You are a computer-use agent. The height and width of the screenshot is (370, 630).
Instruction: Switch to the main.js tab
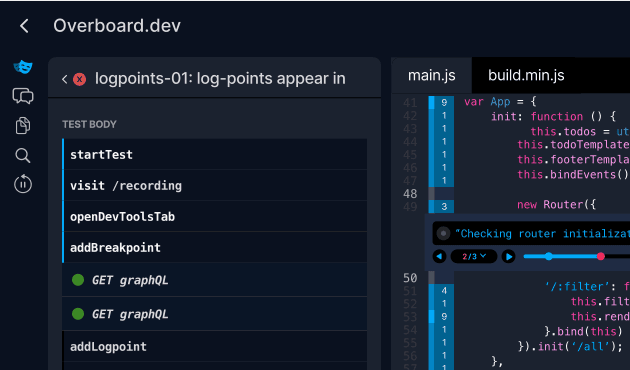coord(432,76)
